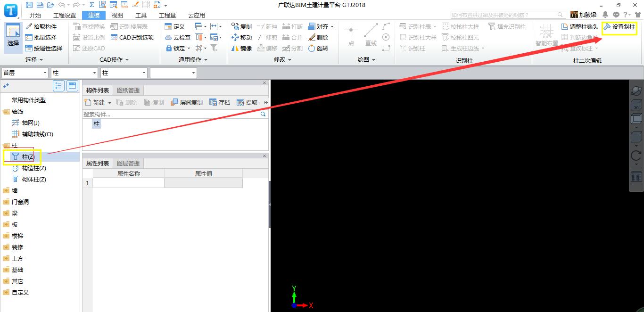This screenshot has height=312, width=644.
Task: Click the 复制 copy tool in 修改 group
Action: [x=241, y=26]
